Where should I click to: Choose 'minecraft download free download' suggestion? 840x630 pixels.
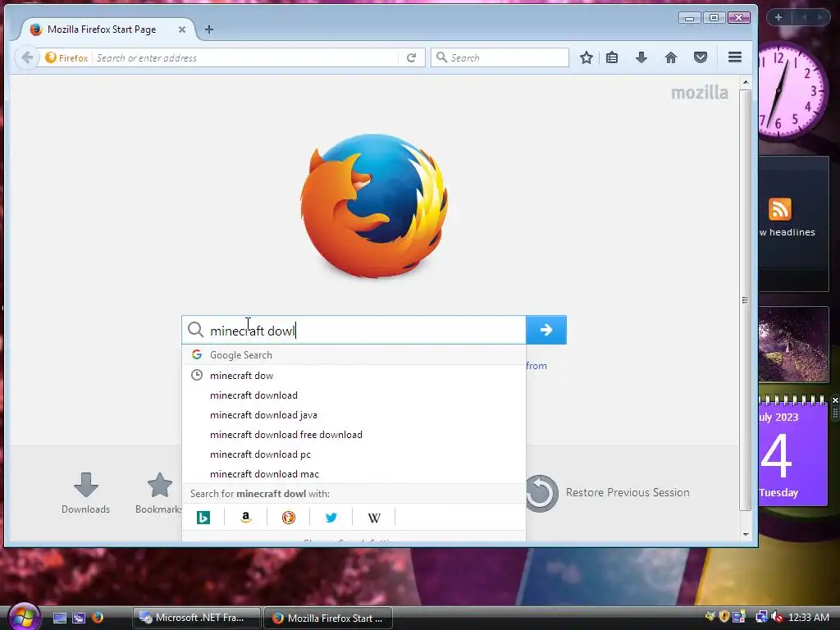coord(354,435)
